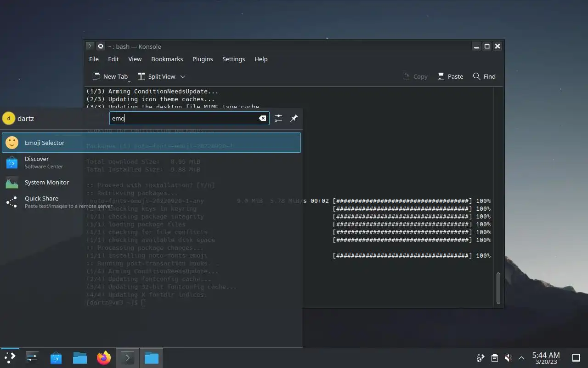The image size is (588, 368).
Task: Close the Konsole window
Action: pos(497,46)
